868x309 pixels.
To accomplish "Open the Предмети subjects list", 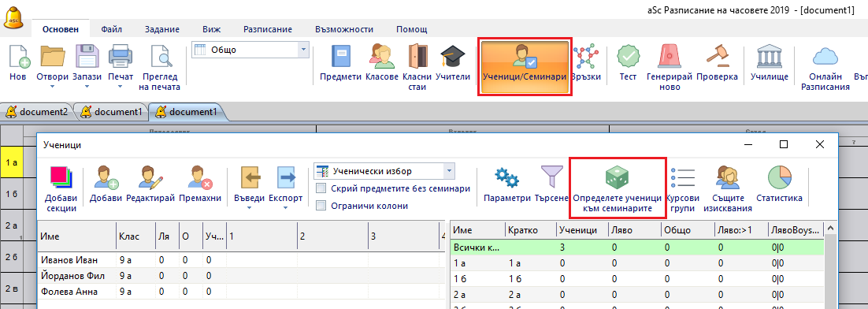I will [x=340, y=62].
